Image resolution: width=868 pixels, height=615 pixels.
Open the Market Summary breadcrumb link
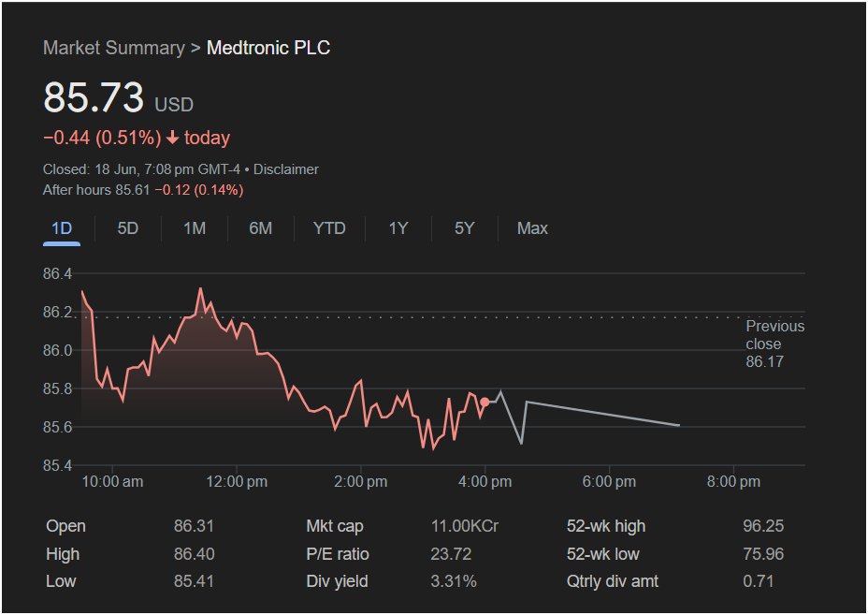tap(113, 48)
